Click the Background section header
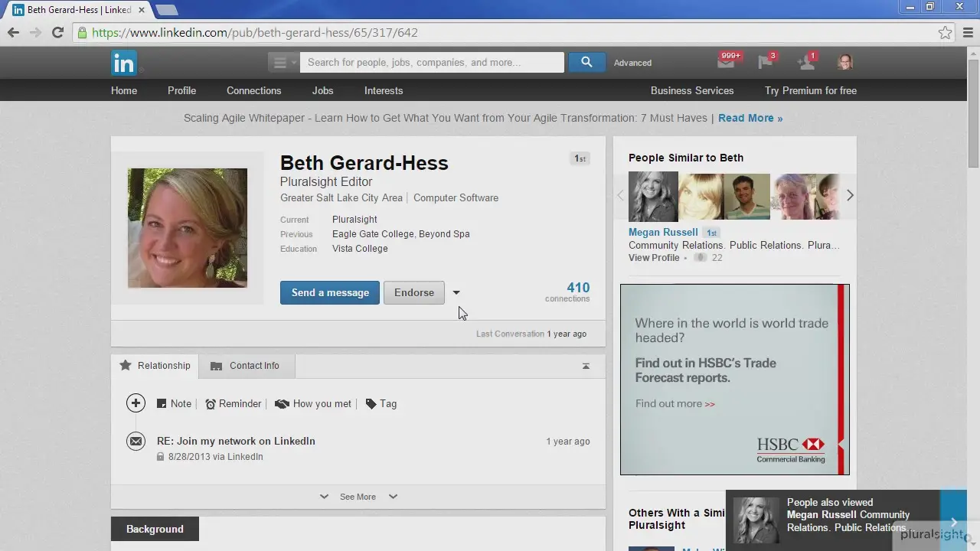 [155, 529]
